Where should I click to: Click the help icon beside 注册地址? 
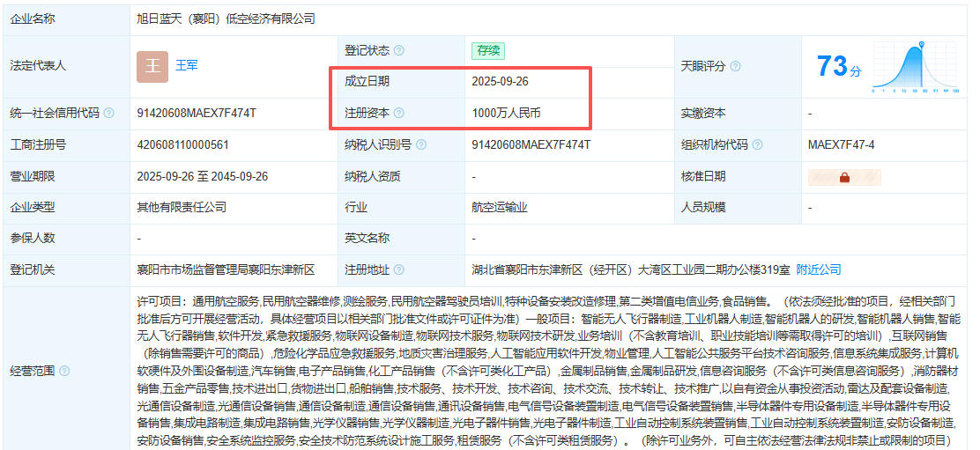pyautogui.click(x=398, y=270)
